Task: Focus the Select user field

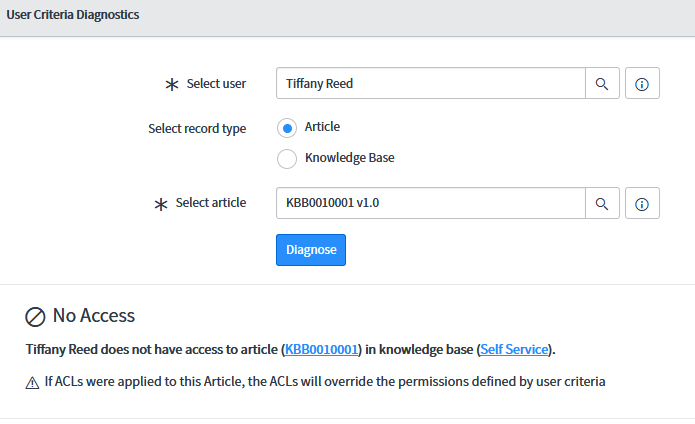Action: click(x=431, y=83)
